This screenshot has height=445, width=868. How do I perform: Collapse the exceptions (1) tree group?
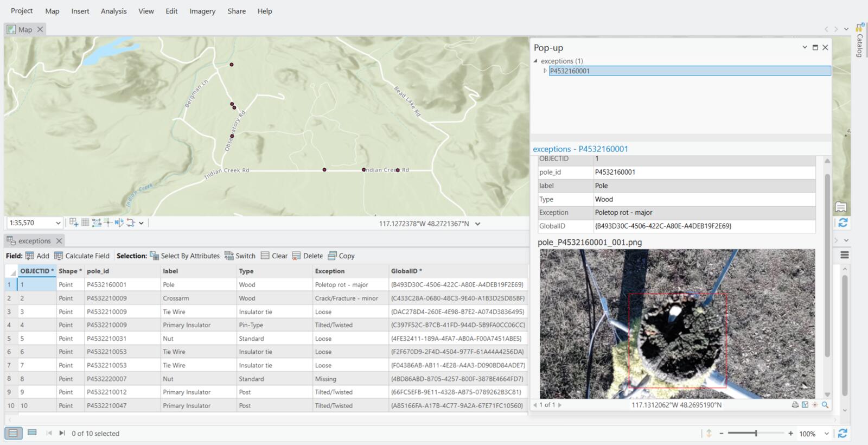coord(535,61)
